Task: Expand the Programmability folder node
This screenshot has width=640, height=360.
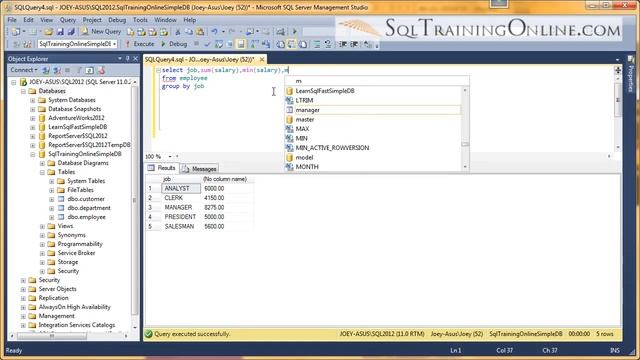Action: [42, 244]
